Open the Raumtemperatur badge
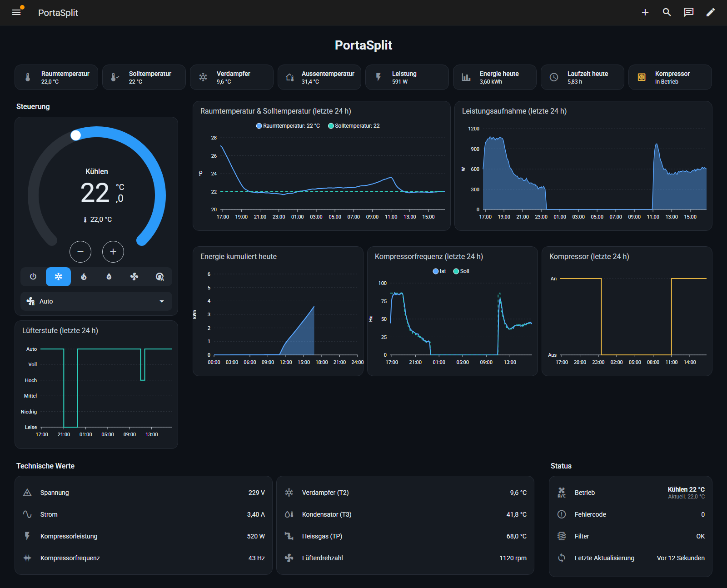 tap(56, 77)
